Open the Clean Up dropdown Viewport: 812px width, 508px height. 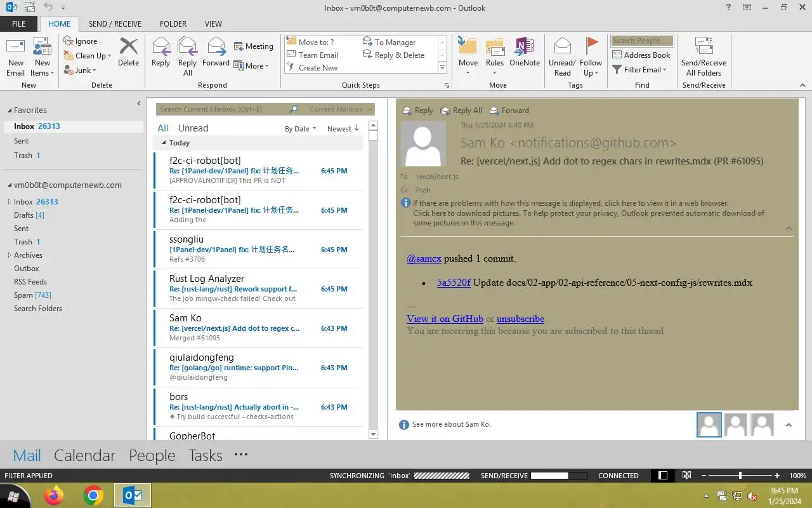tap(88, 56)
